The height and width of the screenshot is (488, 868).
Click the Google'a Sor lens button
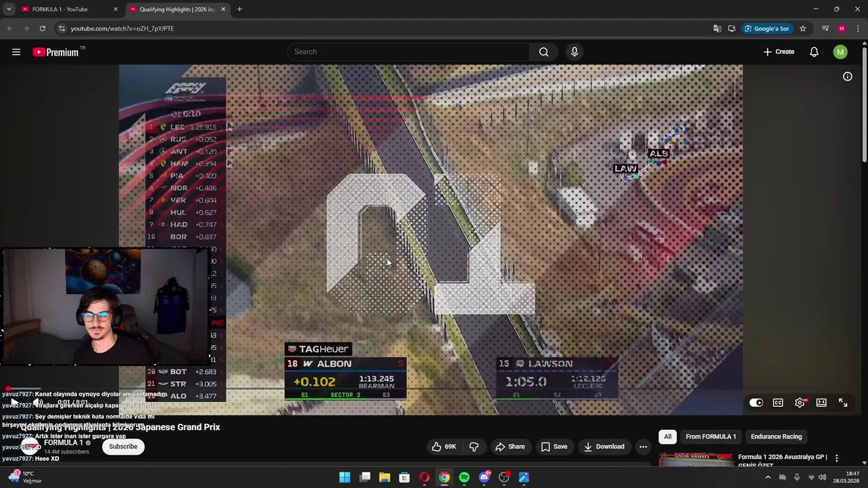pos(766,28)
